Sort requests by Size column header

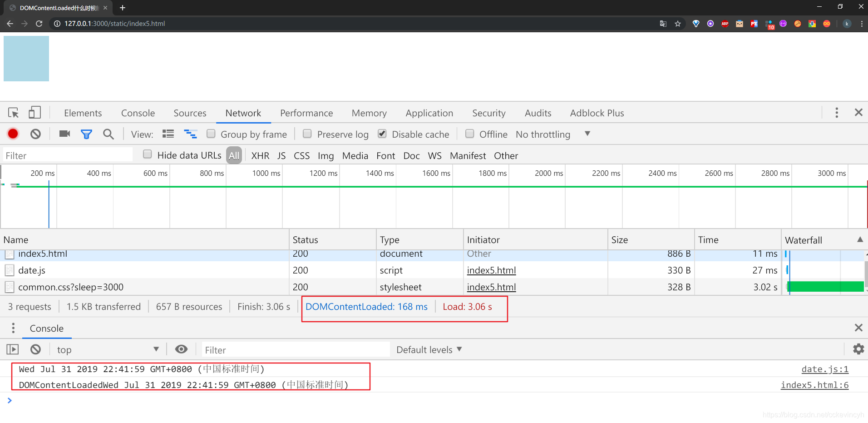tap(651, 239)
